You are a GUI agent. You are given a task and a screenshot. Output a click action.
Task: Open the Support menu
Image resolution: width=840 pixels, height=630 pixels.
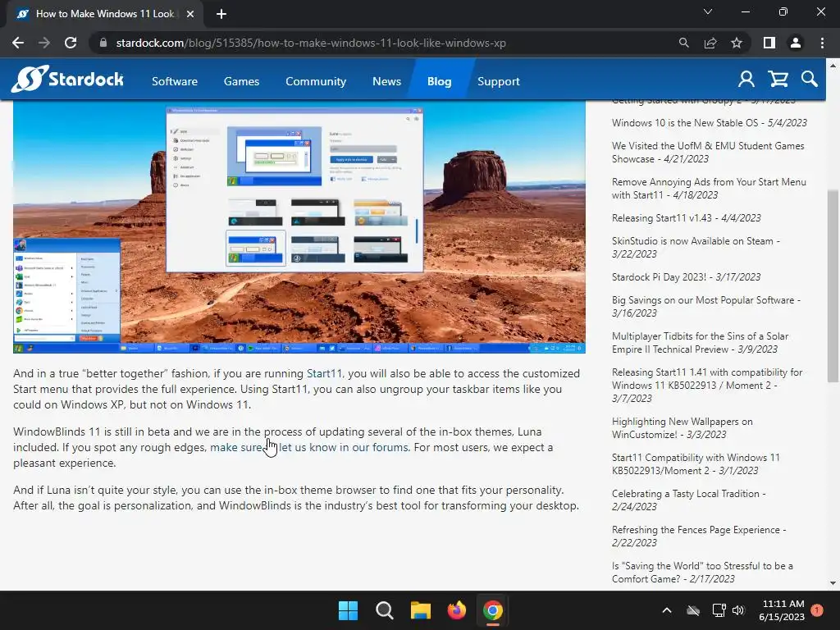pos(498,81)
